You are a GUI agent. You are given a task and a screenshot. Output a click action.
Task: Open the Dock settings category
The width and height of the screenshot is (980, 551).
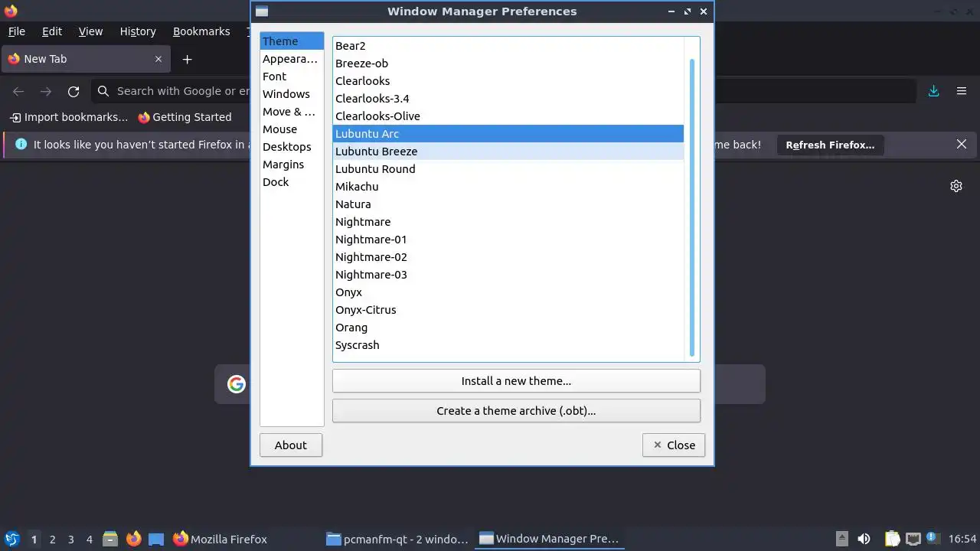point(292,182)
